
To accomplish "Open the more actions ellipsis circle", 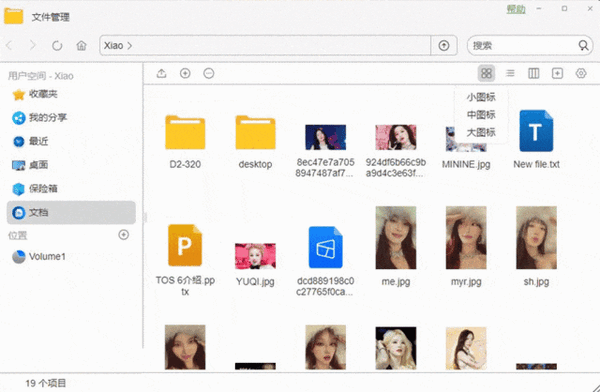I will [x=209, y=73].
